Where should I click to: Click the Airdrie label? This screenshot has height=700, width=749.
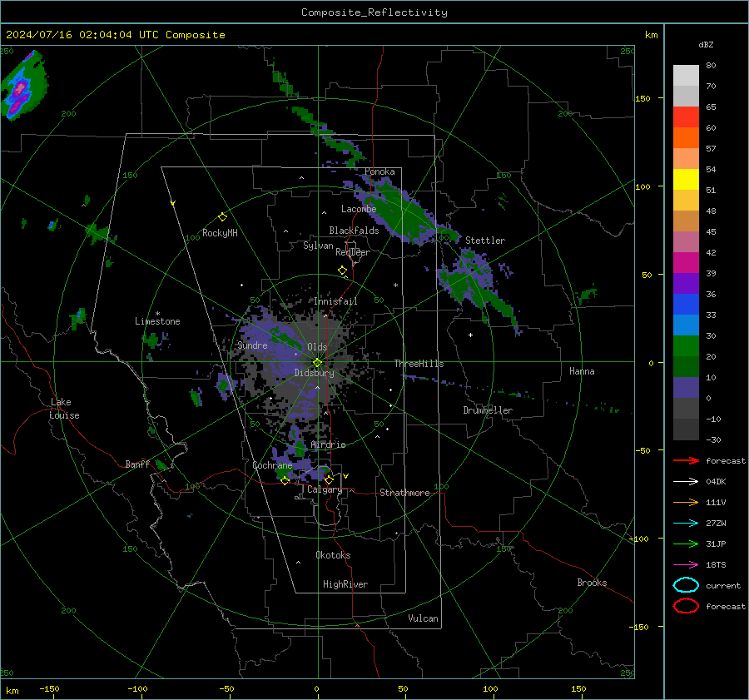coord(328,444)
